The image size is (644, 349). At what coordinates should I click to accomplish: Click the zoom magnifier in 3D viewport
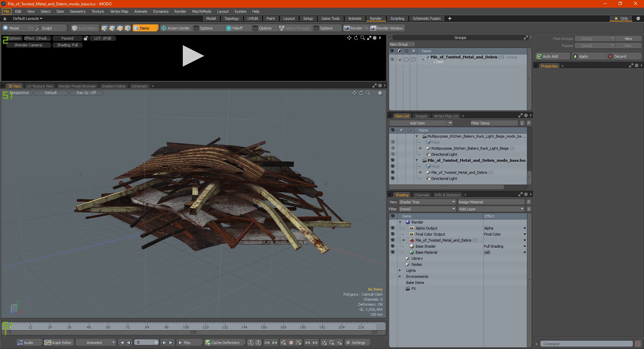coord(368,93)
